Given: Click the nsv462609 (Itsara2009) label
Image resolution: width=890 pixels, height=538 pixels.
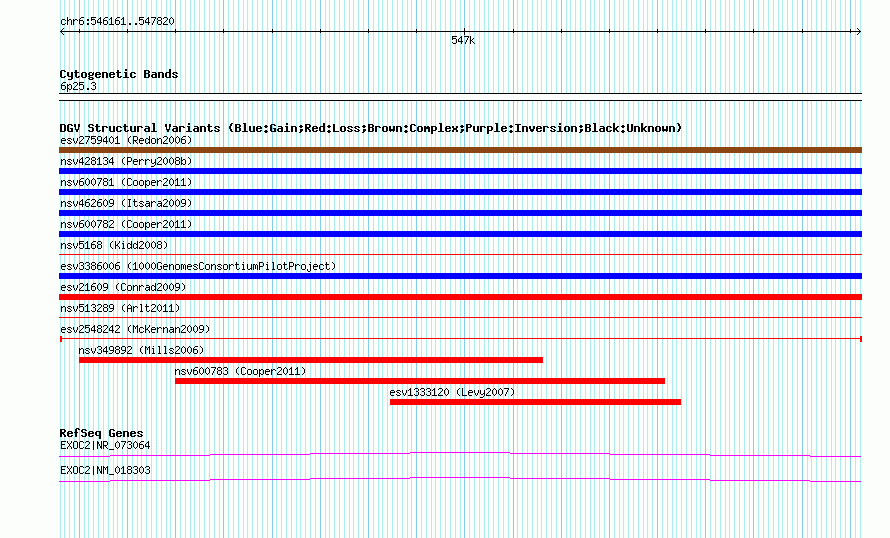Looking at the screenshot, I should pyautogui.click(x=126, y=203).
